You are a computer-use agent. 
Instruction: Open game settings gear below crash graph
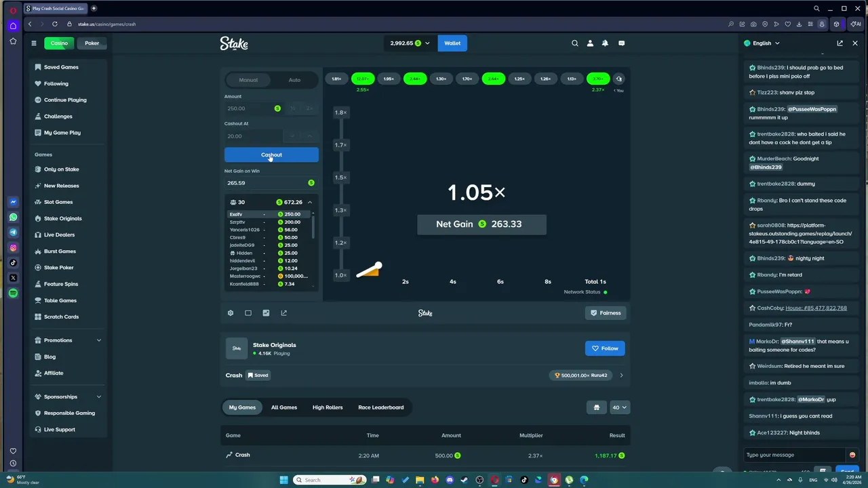[231, 313]
